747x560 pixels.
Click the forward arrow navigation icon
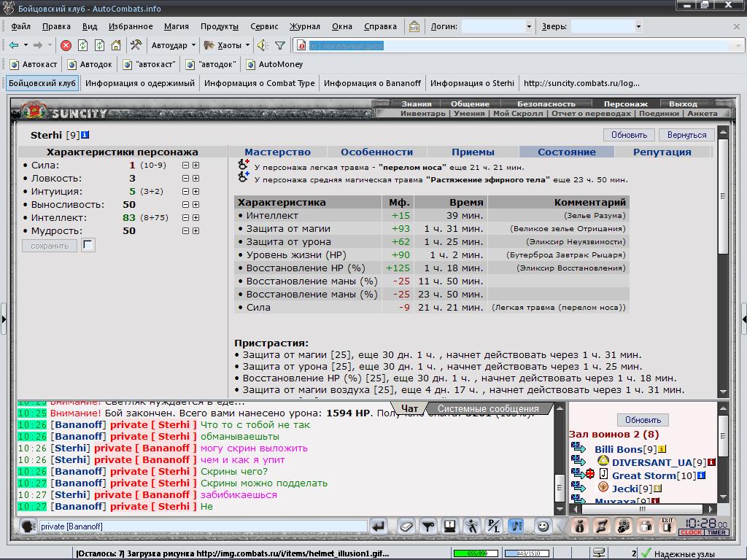point(38,45)
